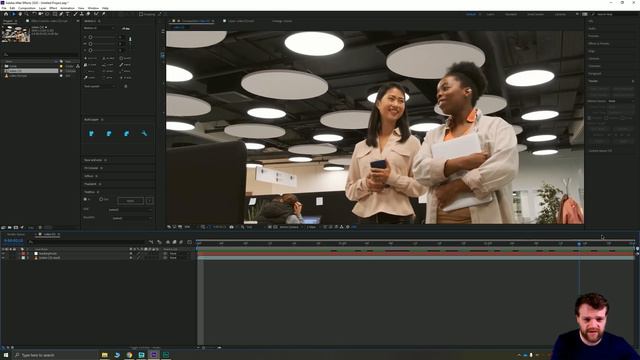640x360 pixels.
Task: Click the Windows Start button
Action: pyautogui.click(x=6, y=355)
